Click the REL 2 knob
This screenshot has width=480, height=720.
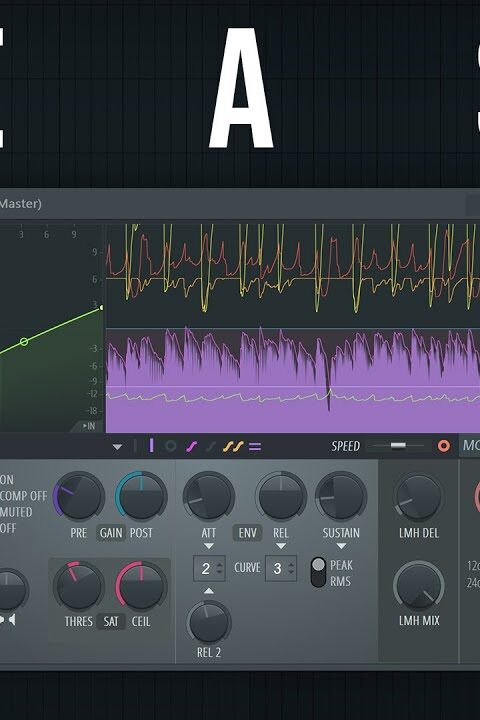pos(209,624)
